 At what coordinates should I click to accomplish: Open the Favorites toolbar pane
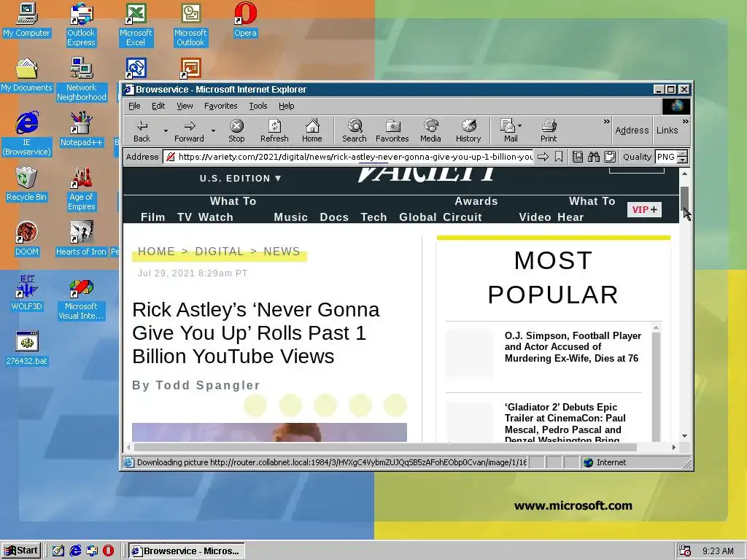pos(392,131)
